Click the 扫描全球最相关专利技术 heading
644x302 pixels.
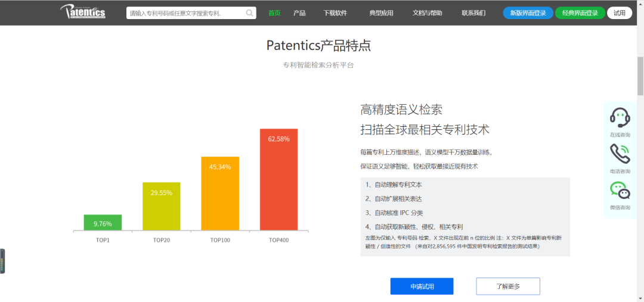[425, 130]
